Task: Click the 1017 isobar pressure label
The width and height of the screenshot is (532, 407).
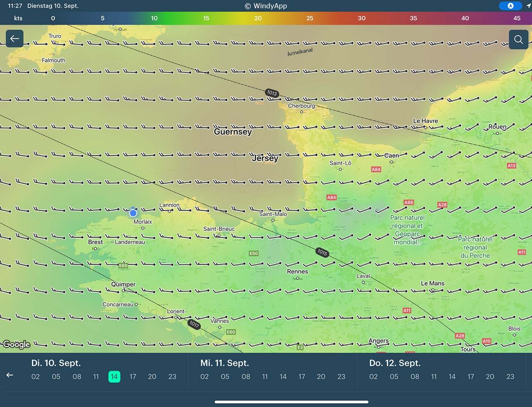Action: (x=194, y=324)
